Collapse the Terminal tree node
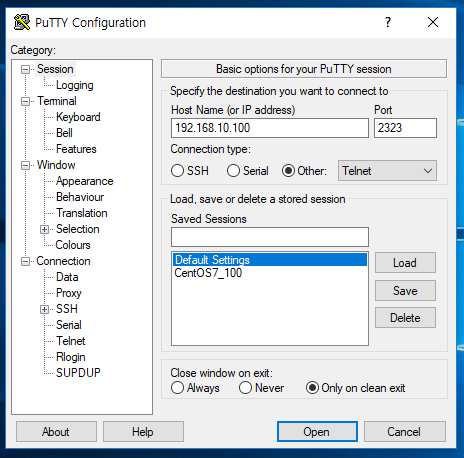Screen dimensions: 464x458 point(25,101)
